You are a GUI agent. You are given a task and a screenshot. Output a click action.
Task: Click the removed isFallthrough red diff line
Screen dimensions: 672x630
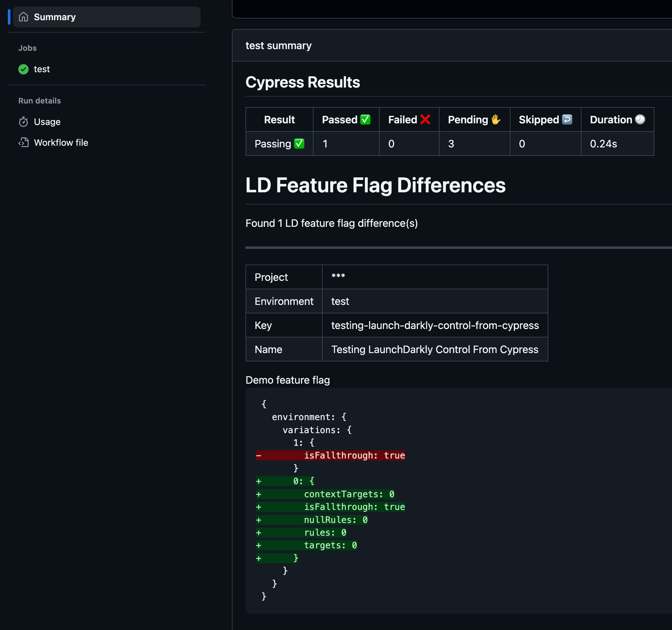click(330, 455)
